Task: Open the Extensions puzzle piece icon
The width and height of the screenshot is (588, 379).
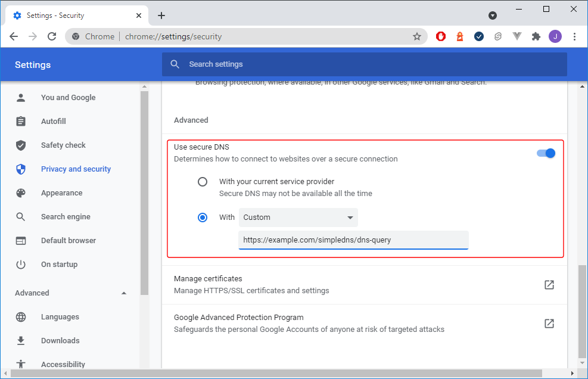Action: click(536, 36)
